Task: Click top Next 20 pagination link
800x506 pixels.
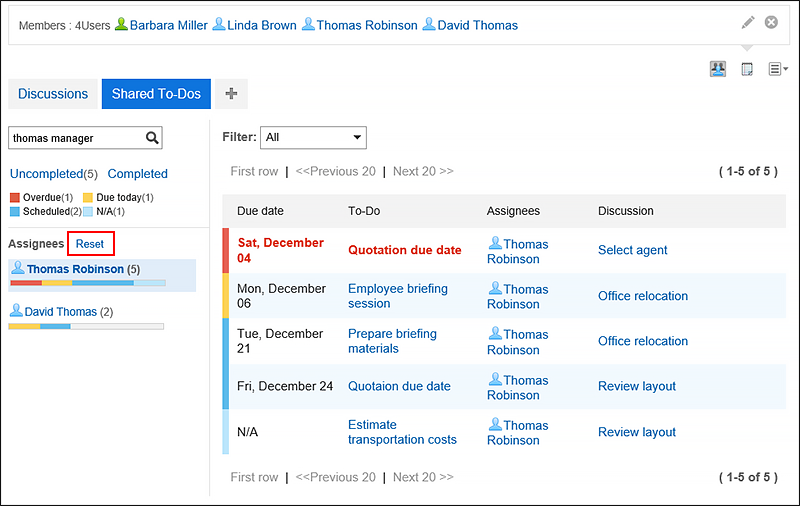Action: (x=423, y=171)
